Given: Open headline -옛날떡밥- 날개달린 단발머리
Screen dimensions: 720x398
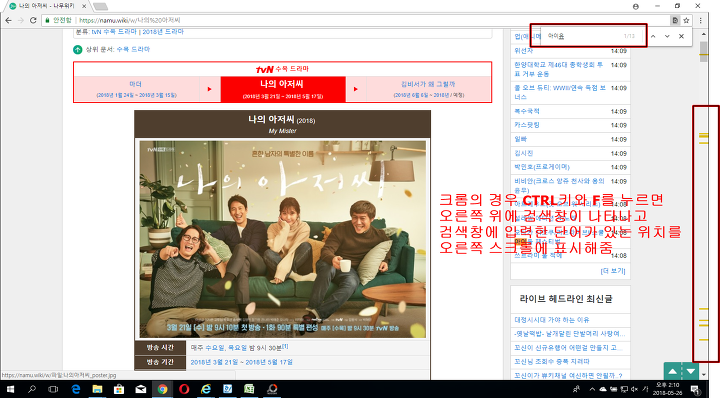Looking at the screenshot, I should (569, 334).
